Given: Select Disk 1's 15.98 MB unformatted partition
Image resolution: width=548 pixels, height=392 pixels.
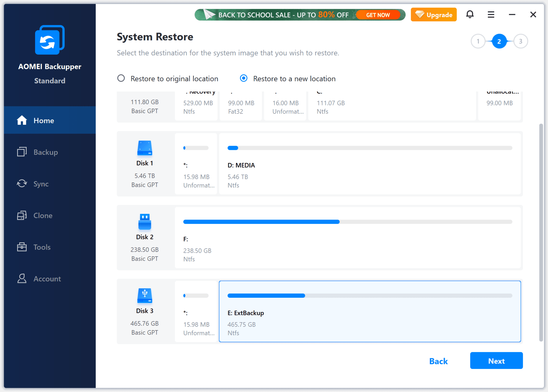Looking at the screenshot, I should (x=196, y=164).
